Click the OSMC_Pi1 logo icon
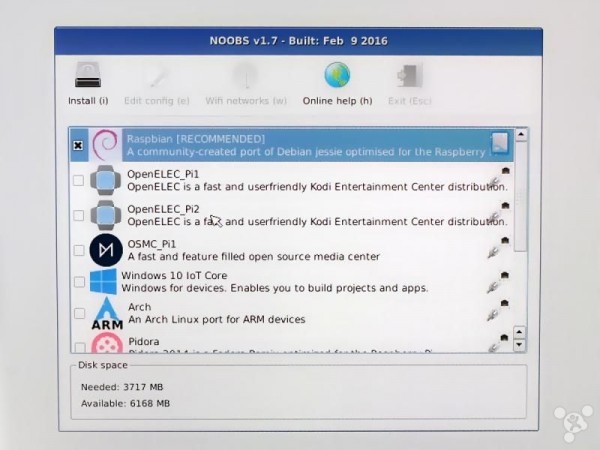This screenshot has width=600, height=450. click(x=105, y=250)
